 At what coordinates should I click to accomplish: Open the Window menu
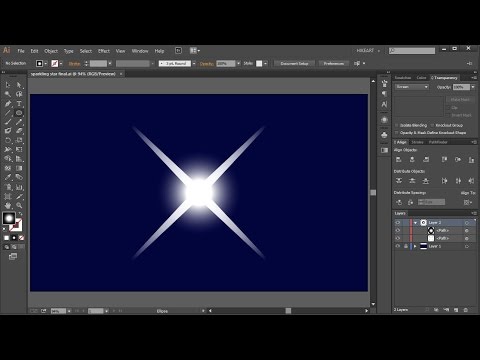(x=140, y=51)
